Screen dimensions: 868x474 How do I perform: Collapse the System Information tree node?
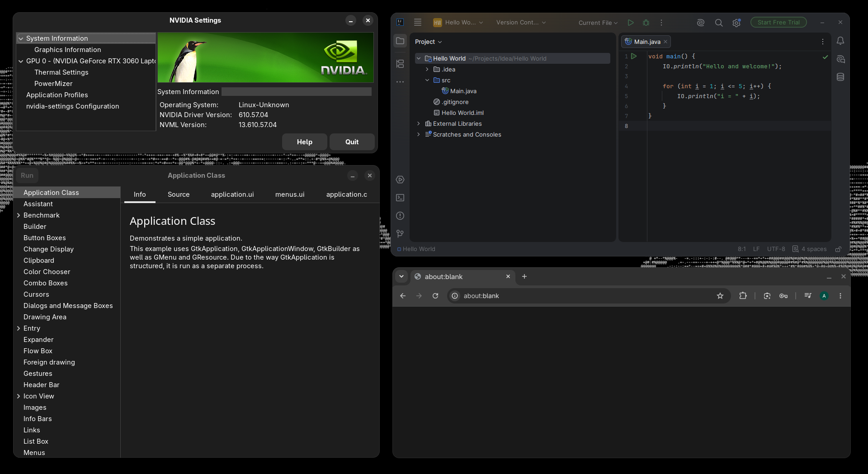[21, 38]
